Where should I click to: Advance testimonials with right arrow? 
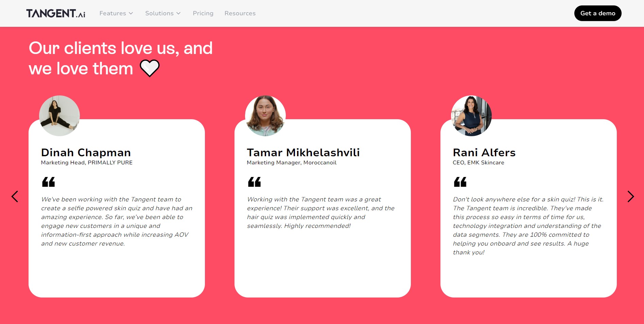(x=630, y=196)
